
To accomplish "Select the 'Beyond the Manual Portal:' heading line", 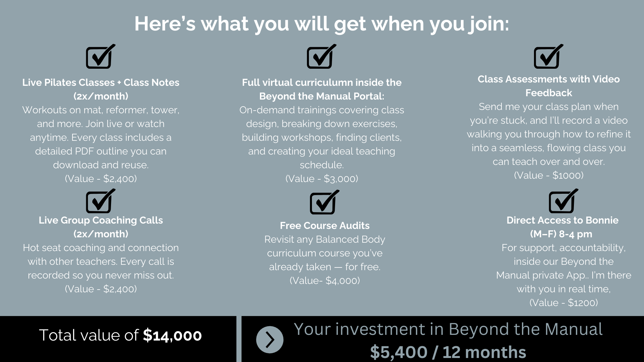I will pyautogui.click(x=322, y=96).
